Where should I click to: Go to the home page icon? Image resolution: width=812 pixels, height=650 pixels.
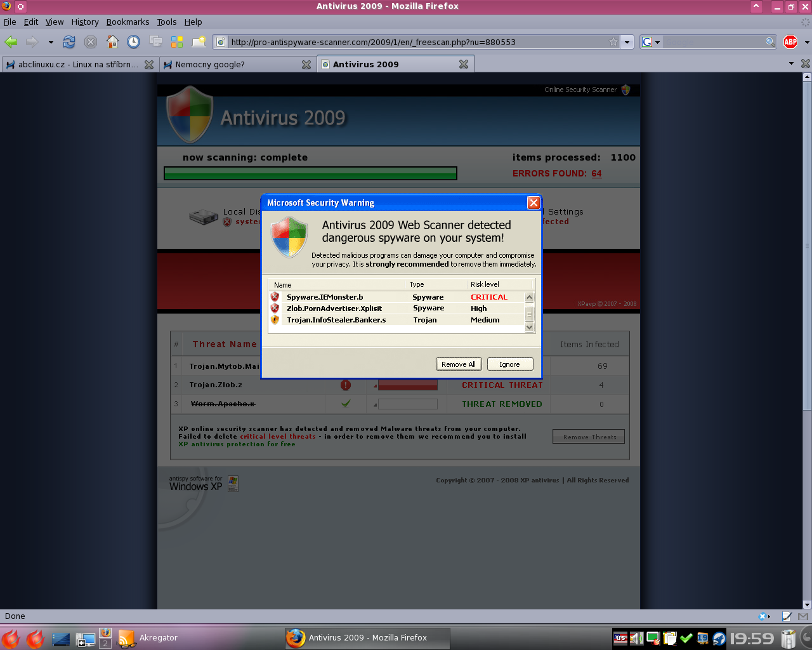[x=112, y=42]
